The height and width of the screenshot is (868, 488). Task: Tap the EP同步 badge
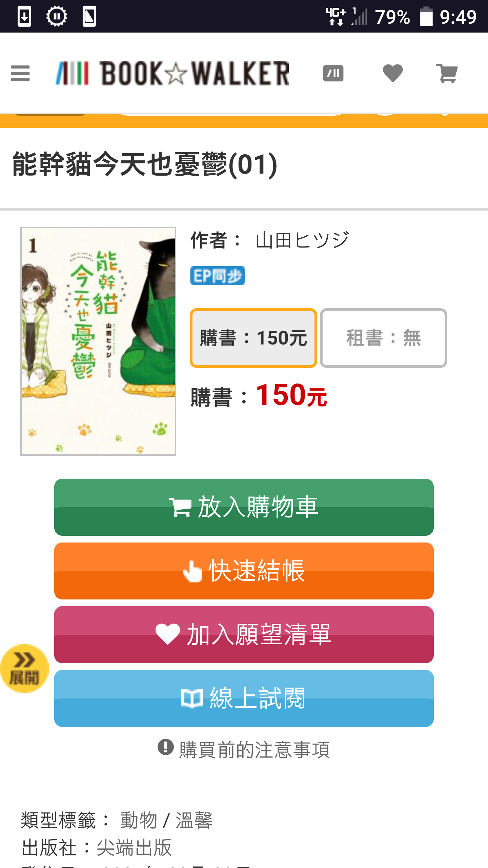coord(218,276)
